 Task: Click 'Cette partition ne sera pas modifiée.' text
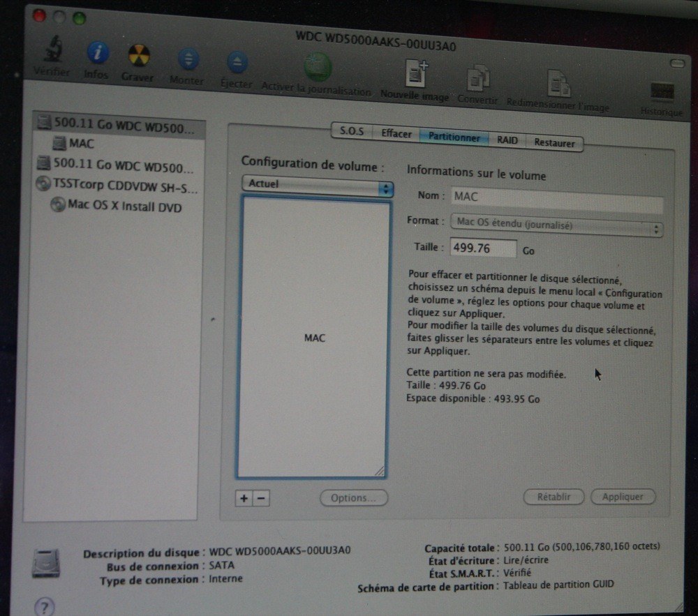tap(486, 374)
